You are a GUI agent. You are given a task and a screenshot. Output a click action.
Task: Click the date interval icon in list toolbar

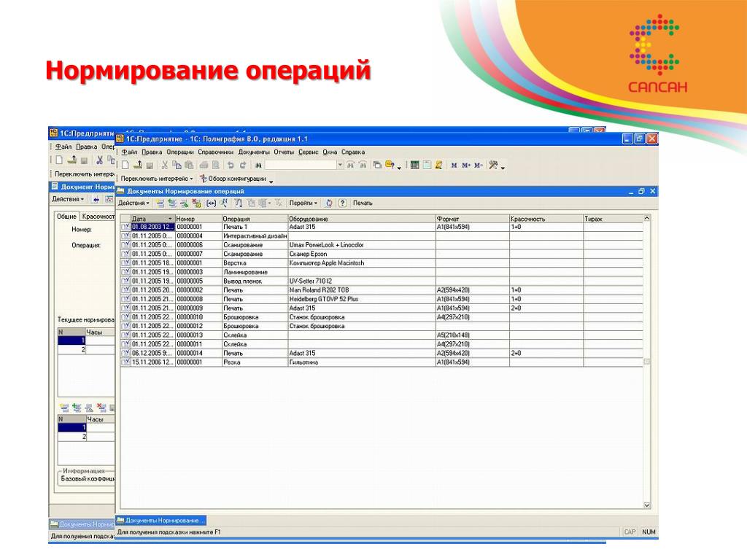click(x=211, y=203)
